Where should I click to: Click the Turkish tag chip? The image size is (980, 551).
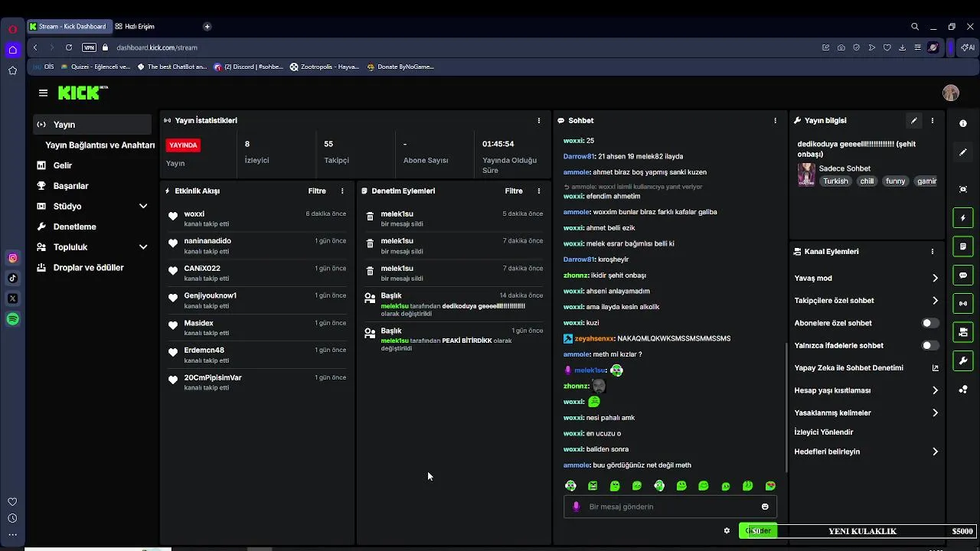click(835, 181)
